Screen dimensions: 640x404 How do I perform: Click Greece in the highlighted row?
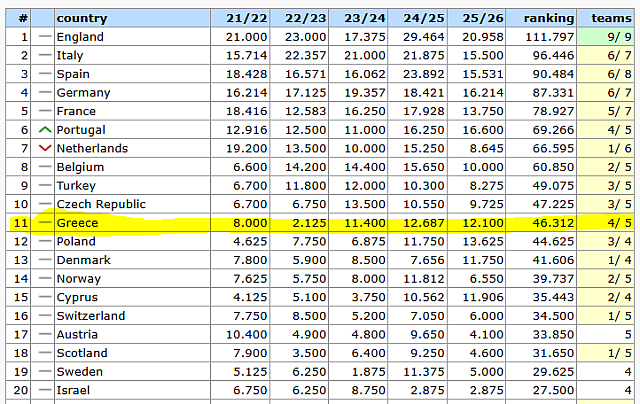78,223
